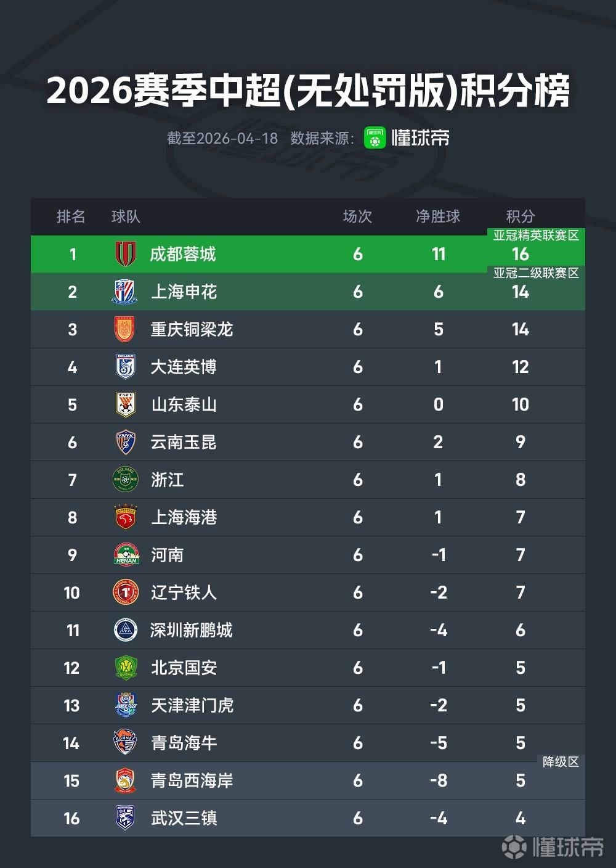Viewport: 616px width, 868px height.
Task: Click the 成都蓉城 team crest icon
Action: coord(126,254)
